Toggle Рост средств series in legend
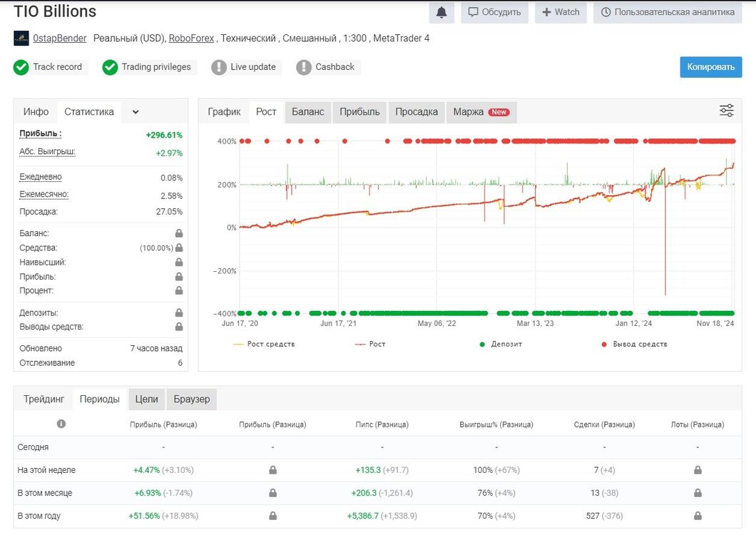 tap(264, 344)
